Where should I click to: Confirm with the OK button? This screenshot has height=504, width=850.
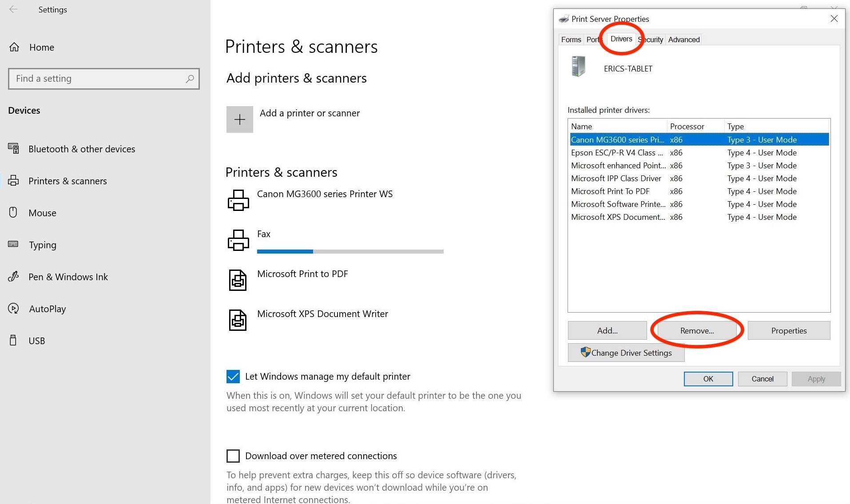click(708, 379)
